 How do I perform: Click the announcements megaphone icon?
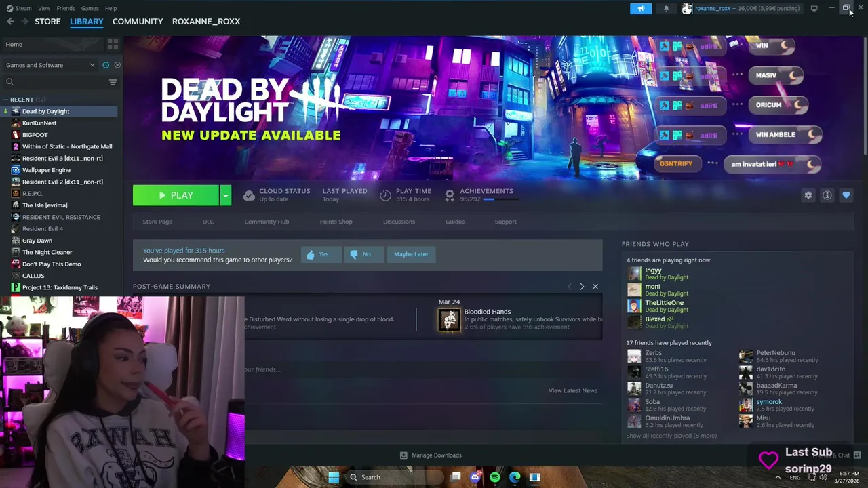click(641, 8)
